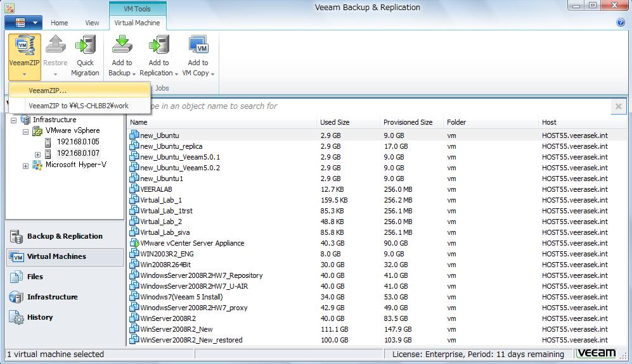Click VMware vCenter Server Appliance VM icon
The width and height of the screenshot is (632, 364).
134,243
